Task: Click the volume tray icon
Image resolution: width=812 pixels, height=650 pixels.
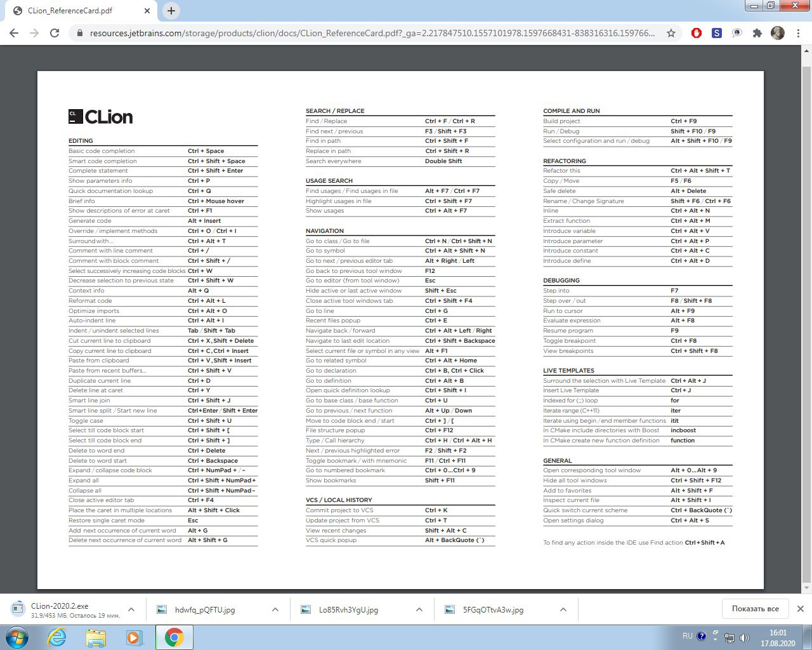Action: pyautogui.click(x=745, y=638)
